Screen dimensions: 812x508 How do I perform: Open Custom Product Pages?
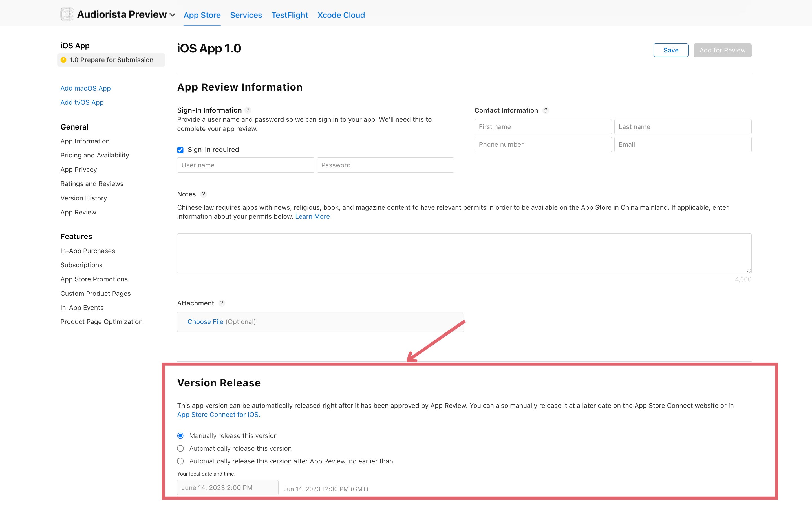(x=96, y=294)
